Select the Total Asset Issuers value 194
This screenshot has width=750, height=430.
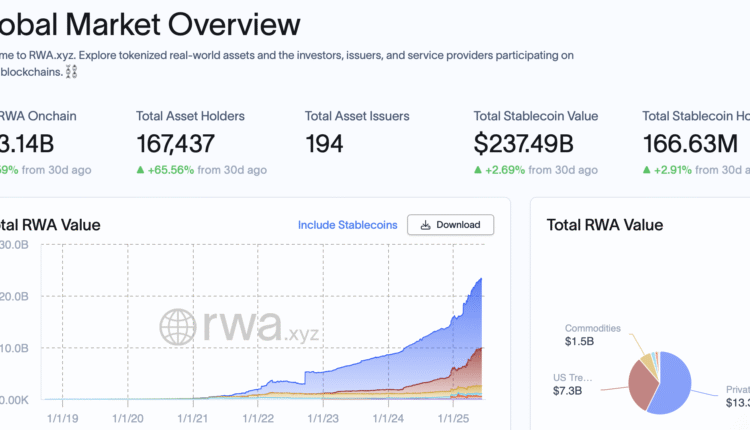pos(324,144)
